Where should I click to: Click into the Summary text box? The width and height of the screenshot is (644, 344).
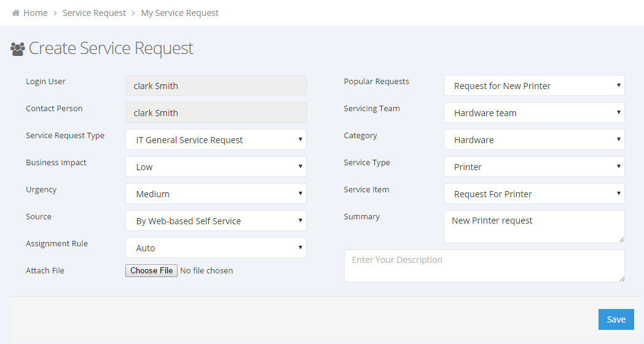[534, 226]
